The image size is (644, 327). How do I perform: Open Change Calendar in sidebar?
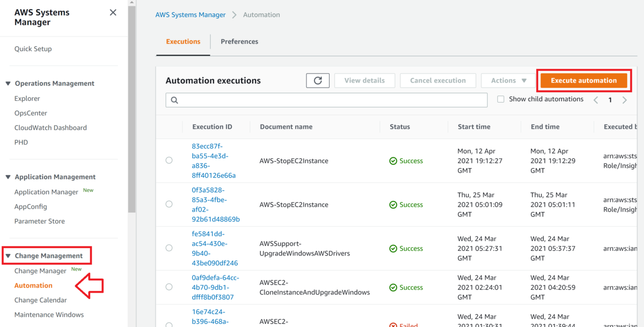pos(41,300)
